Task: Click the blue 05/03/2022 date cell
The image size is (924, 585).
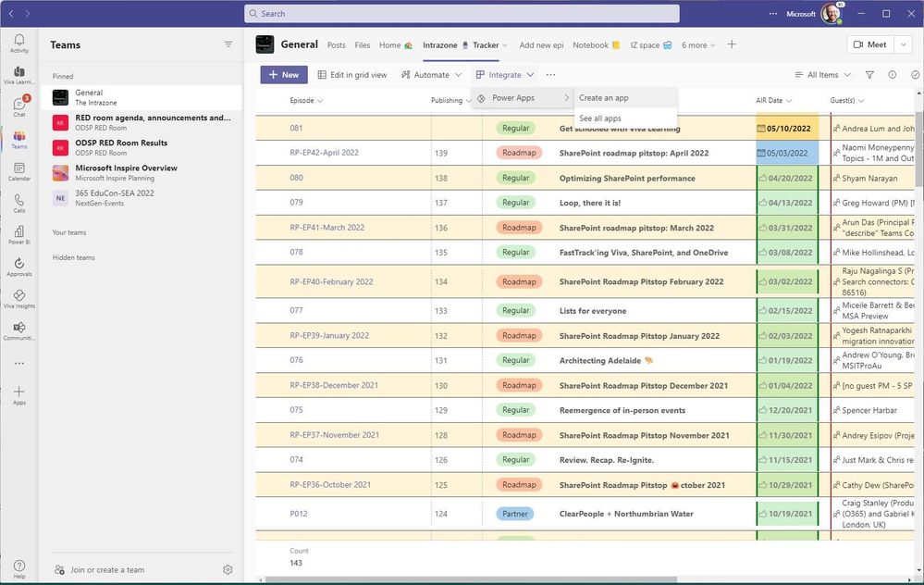Action: (787, 153)
